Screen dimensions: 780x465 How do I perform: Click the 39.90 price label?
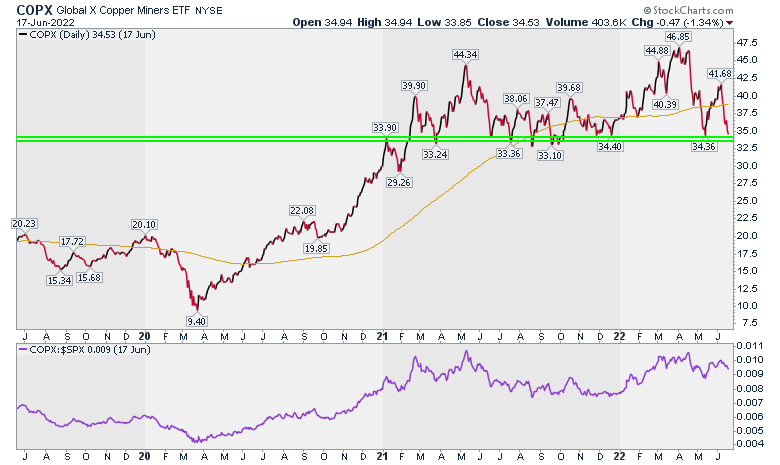click(414, 86)
